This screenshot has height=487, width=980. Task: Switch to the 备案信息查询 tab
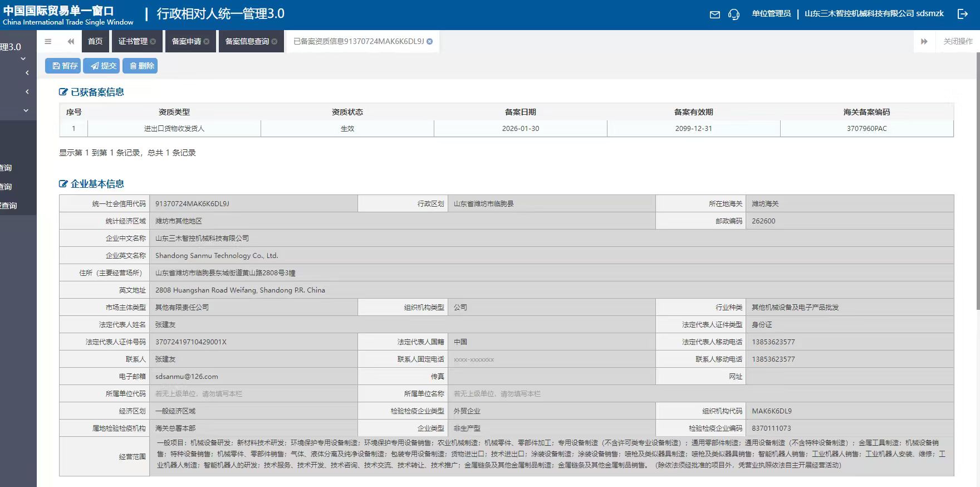tap(247, 41)
